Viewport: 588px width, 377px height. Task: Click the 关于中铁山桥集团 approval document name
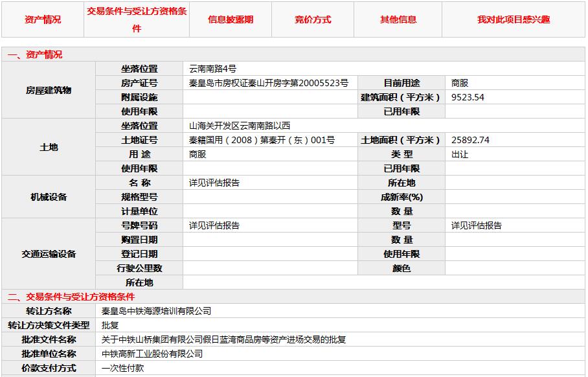[x=223, y=339]
